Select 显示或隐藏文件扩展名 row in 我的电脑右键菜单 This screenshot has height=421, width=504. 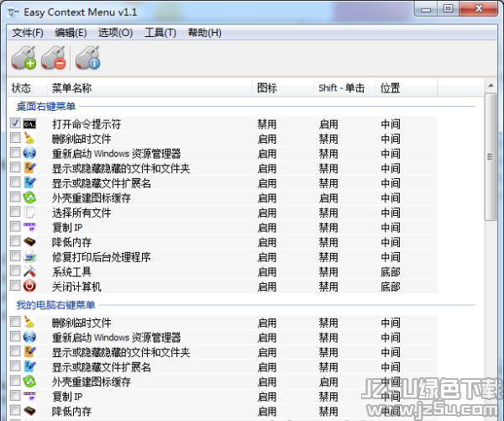223,367
